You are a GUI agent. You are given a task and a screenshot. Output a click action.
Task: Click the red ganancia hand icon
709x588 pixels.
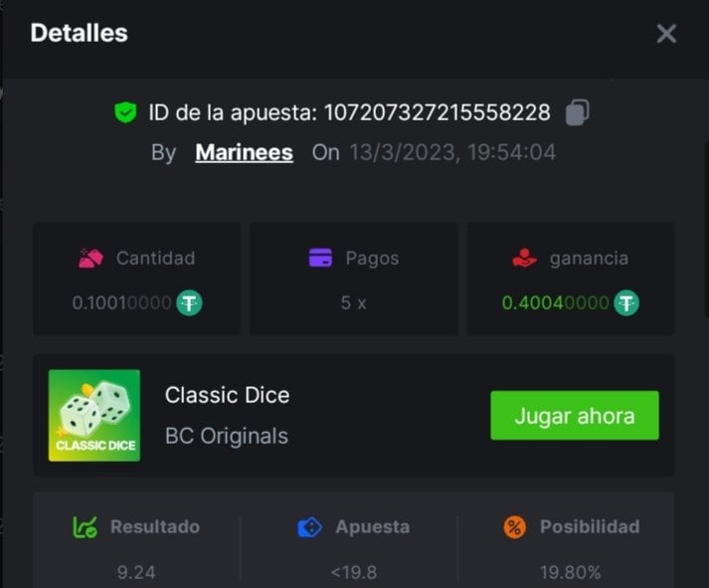tap(525, 259)
